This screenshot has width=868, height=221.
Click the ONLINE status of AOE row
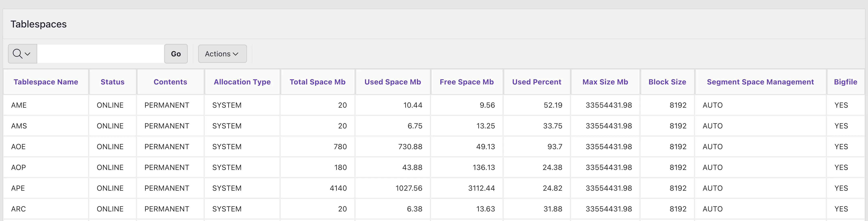[x=112, y=147]
